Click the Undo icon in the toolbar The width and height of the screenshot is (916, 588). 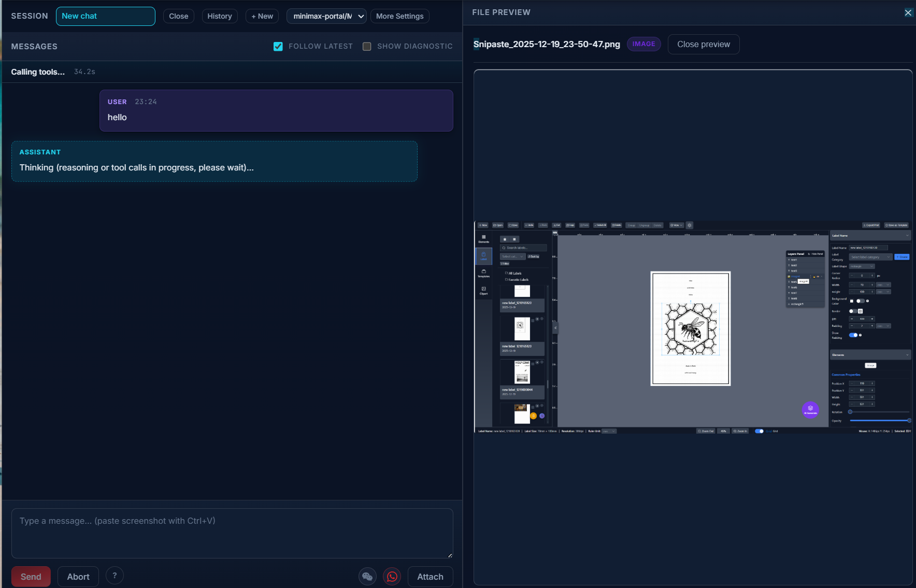coord(529,225)
